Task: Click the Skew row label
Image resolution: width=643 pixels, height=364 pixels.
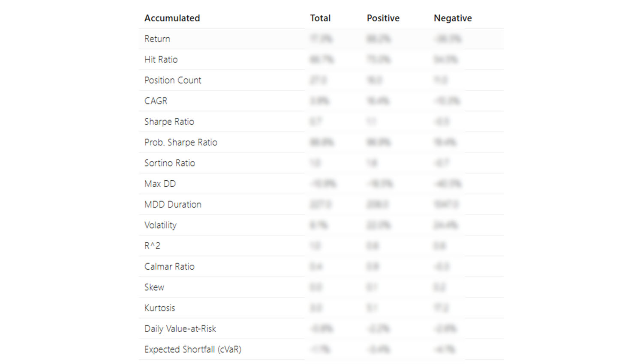Action: pyautogui.click(x=154, y=287)
